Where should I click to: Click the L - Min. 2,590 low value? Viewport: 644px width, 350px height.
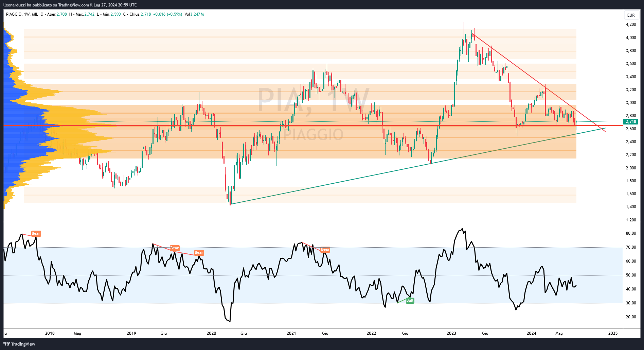[x=109, y=14]
